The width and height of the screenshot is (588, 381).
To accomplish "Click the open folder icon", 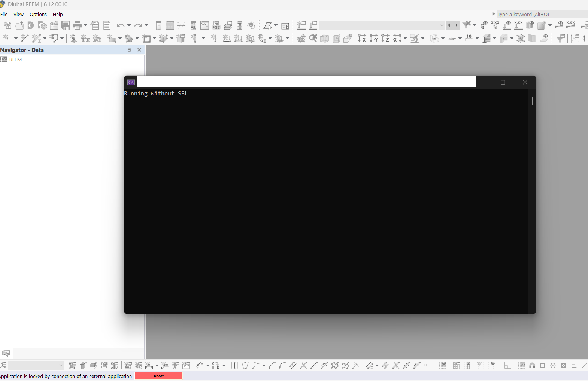I will click(x=19, y=25).
